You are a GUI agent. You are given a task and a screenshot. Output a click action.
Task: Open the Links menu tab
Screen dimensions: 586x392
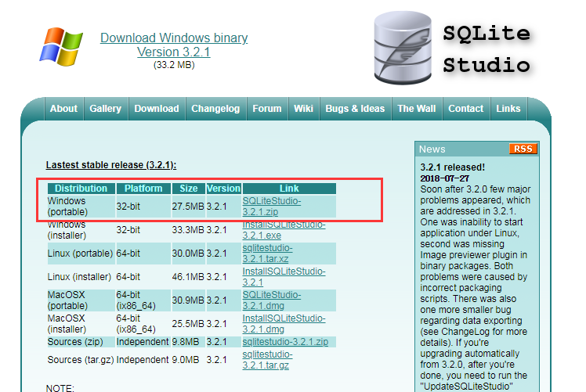[x=508, y=109]
